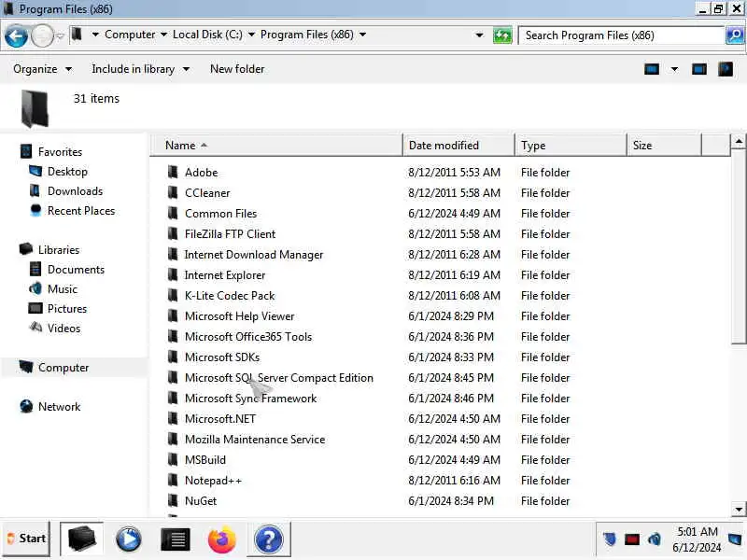The image size is (747, 560).
Task: Select the MSBuild folder icon
Action: tap(173, 459)
